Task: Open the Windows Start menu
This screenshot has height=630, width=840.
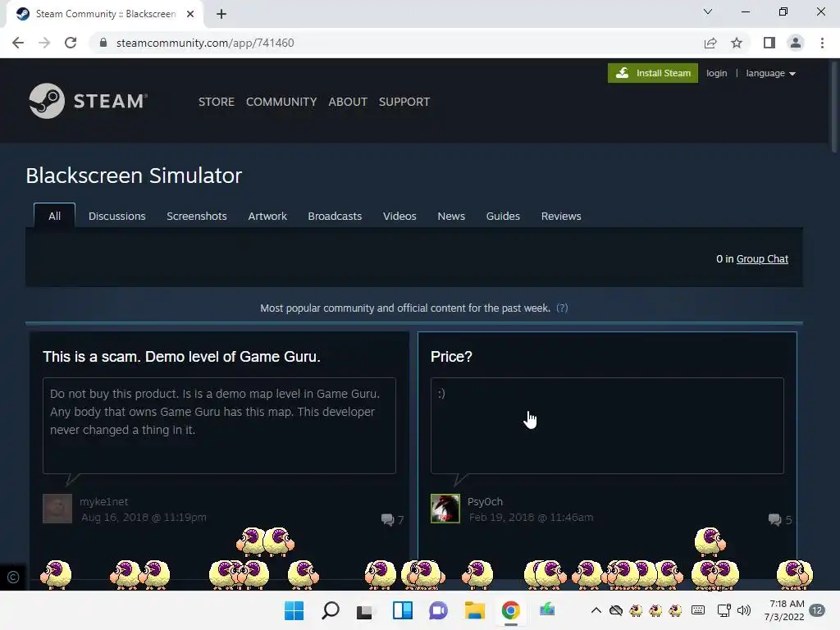Action: pyautogui.click(x=294, y=610)
